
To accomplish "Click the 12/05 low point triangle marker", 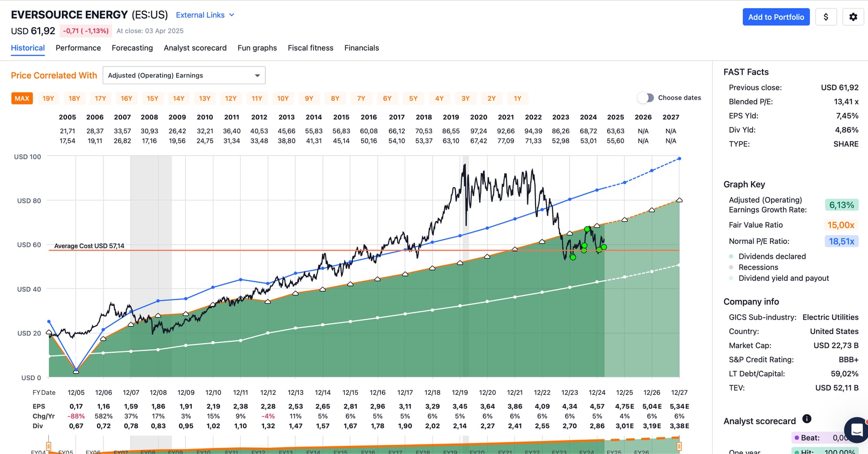I will click(76, 371).
